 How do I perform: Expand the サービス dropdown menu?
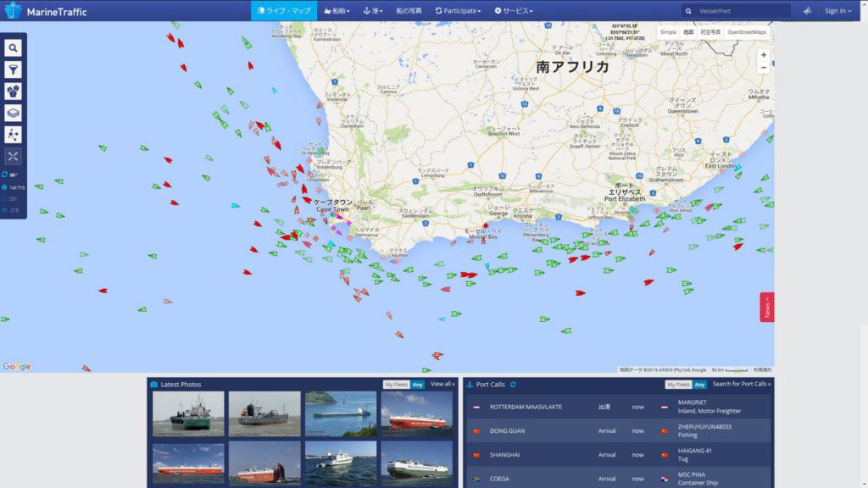pos(513,10)
